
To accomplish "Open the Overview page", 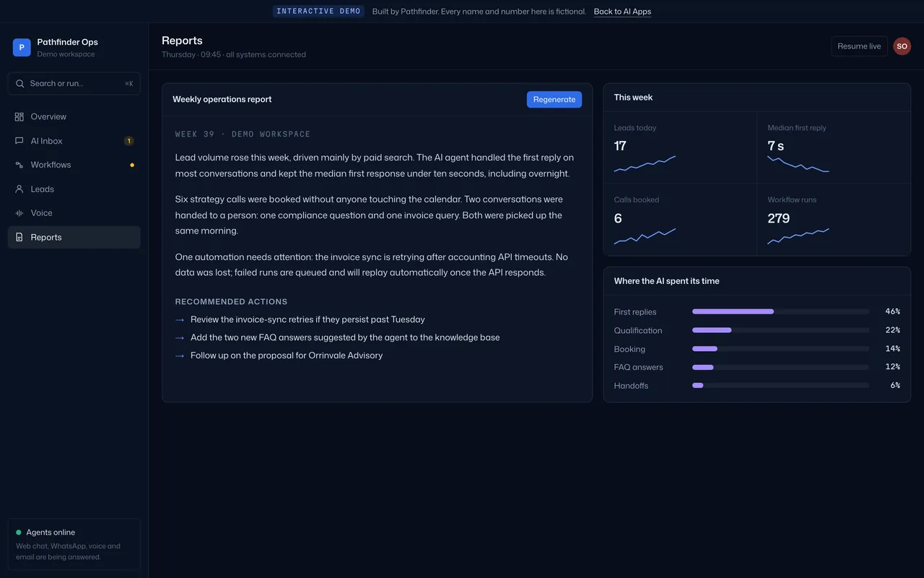I will (x=74, y=117).
